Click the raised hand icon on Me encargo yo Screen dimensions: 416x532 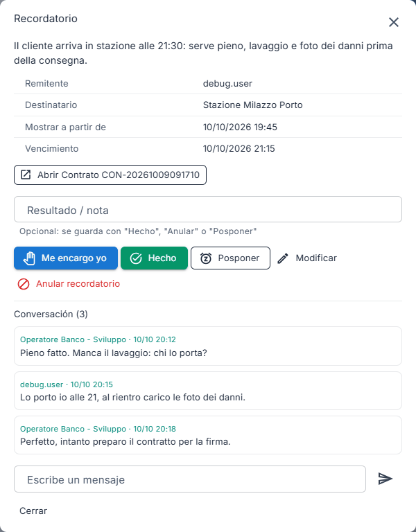pos(29,258)
